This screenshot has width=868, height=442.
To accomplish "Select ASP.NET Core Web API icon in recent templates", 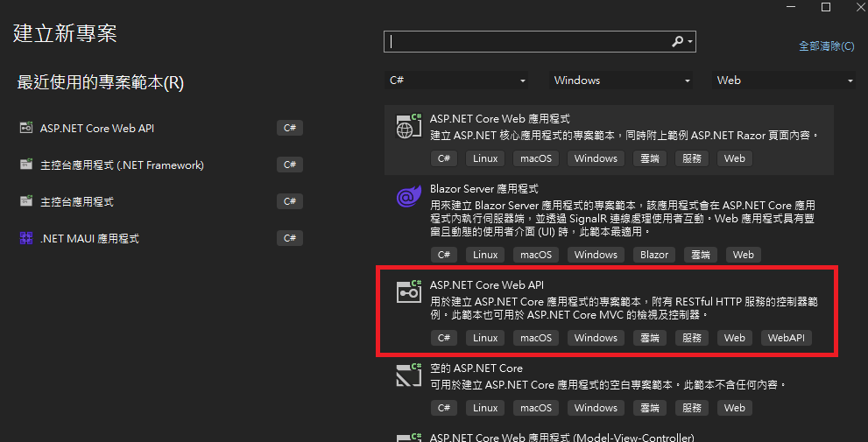I will [x=26, y=128].
